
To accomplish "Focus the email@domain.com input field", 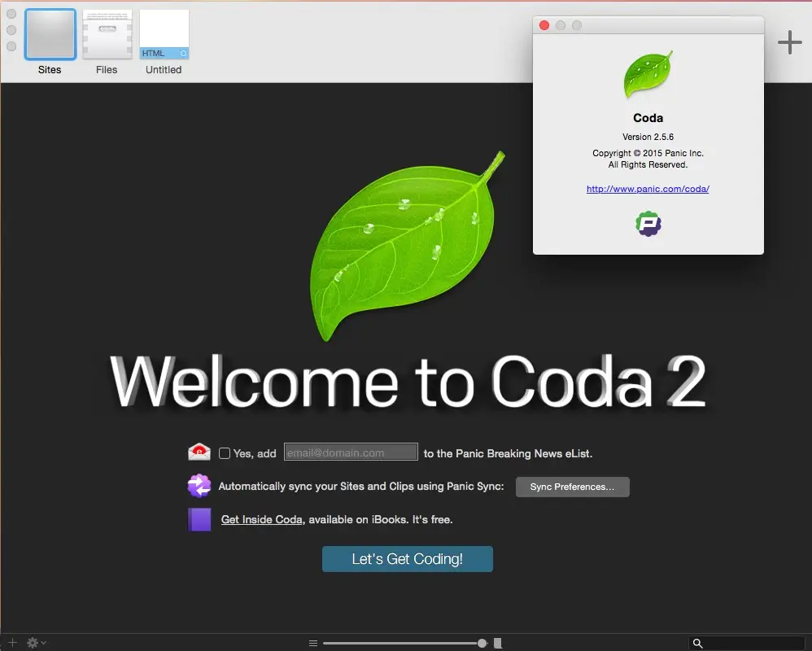I will [x=351, y=452].
